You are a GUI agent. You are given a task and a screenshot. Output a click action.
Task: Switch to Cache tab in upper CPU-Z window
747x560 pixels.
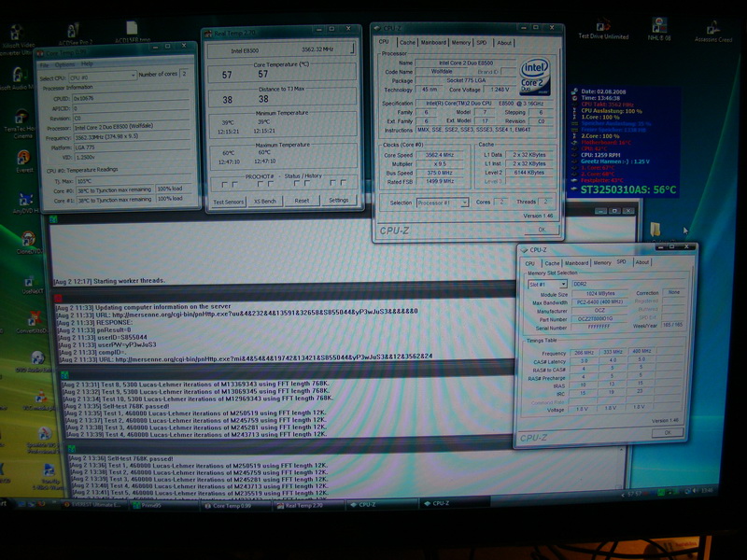(407, 42)
